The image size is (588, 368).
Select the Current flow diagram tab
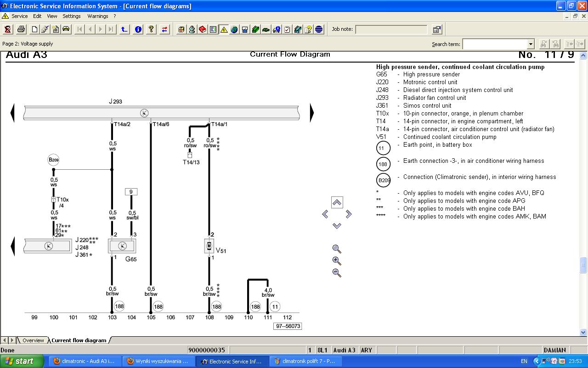[x=79, y=340]
